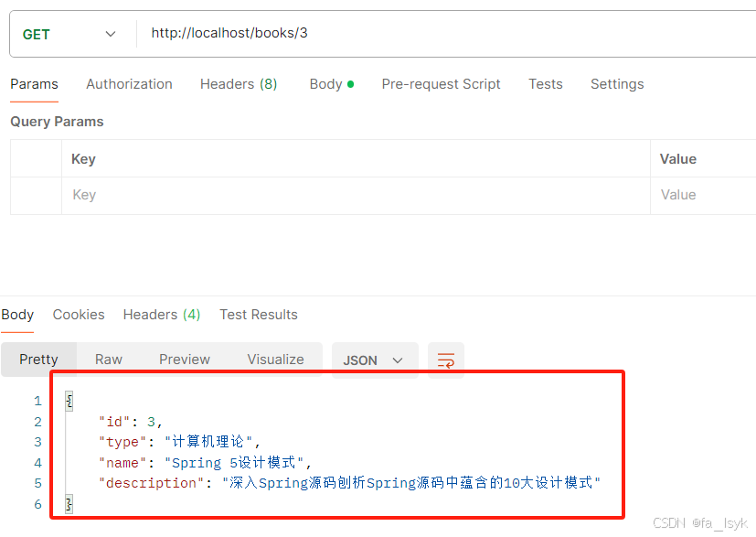756x537 pixels.
Task: Click the Key input in Query Params
Action: point(356,195)
